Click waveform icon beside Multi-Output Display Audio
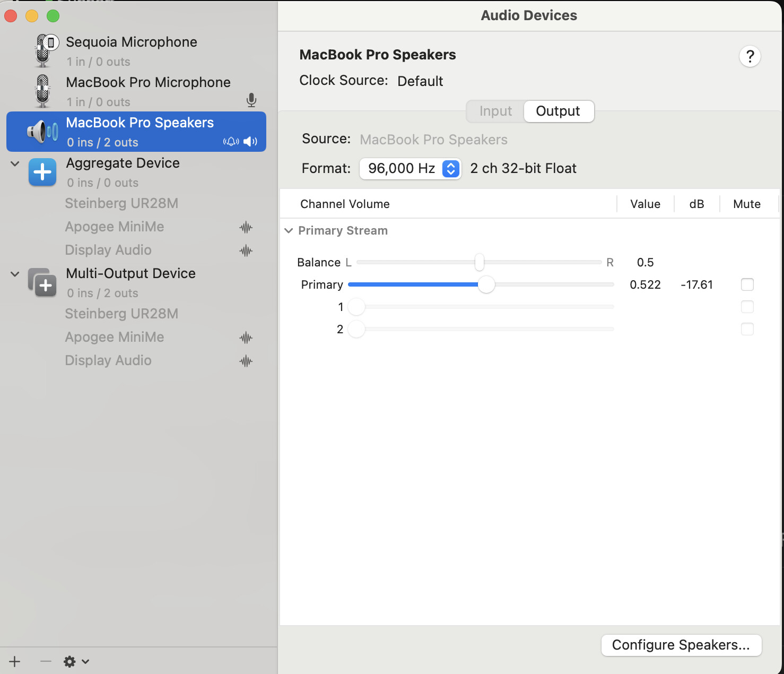The width and height of the screenshot is (784, 674). 246,361
